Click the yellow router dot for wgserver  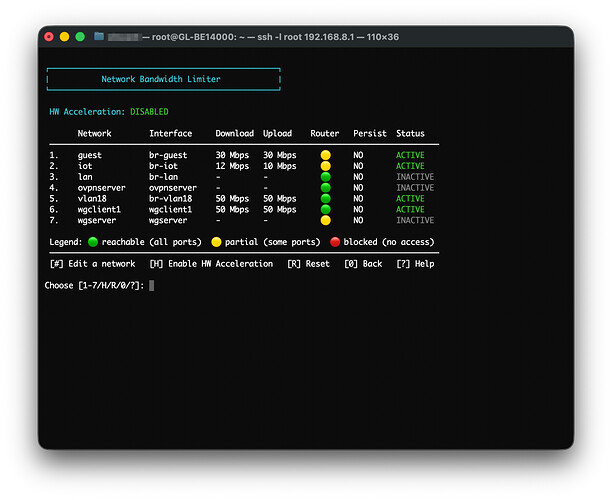(325, 221)
